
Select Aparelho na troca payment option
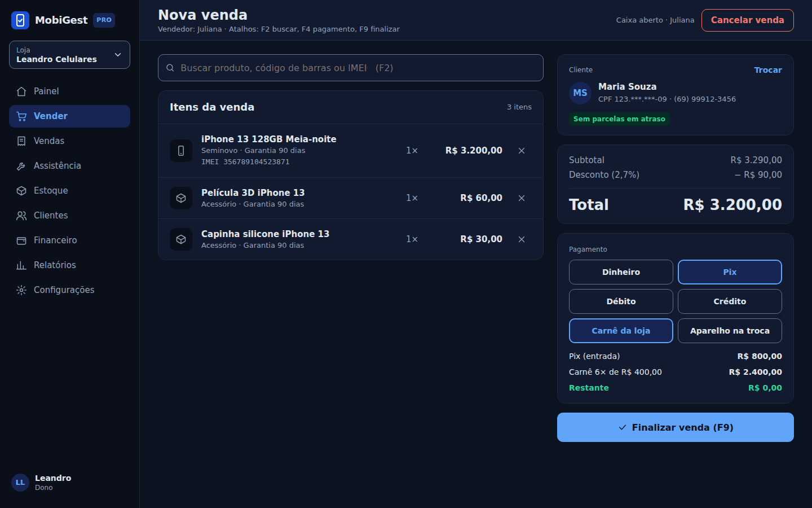pos(730,331)
